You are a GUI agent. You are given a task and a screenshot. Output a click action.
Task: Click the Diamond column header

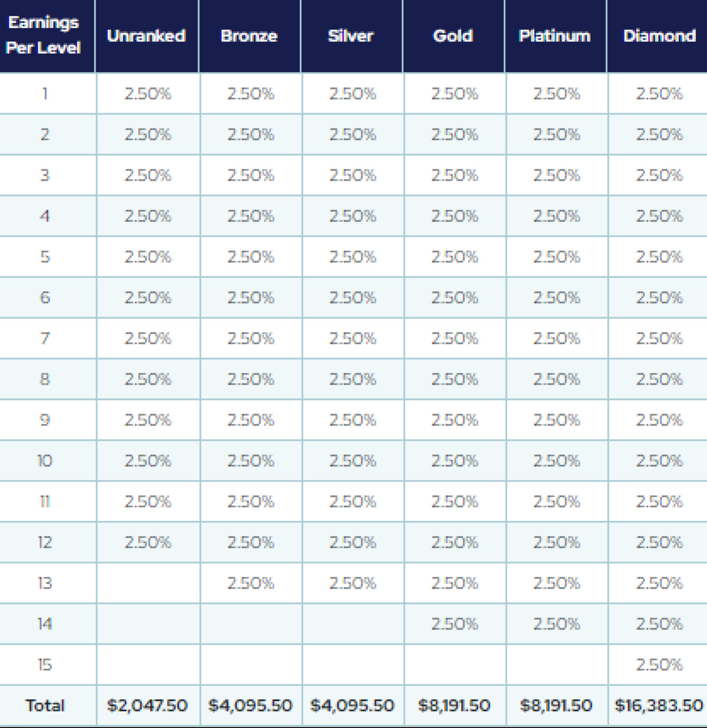pyautogui.click(x=659, y=36)
